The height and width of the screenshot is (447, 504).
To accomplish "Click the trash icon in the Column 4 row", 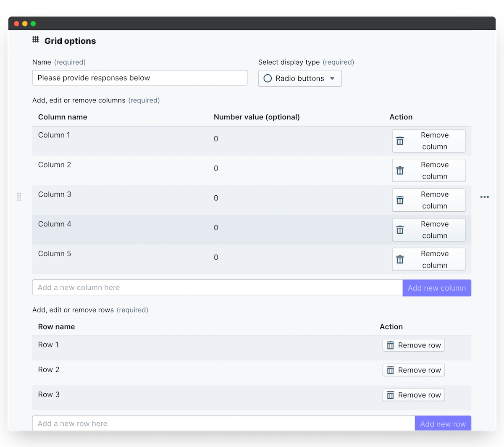I will pyautogui.click(x=400, y=230).
